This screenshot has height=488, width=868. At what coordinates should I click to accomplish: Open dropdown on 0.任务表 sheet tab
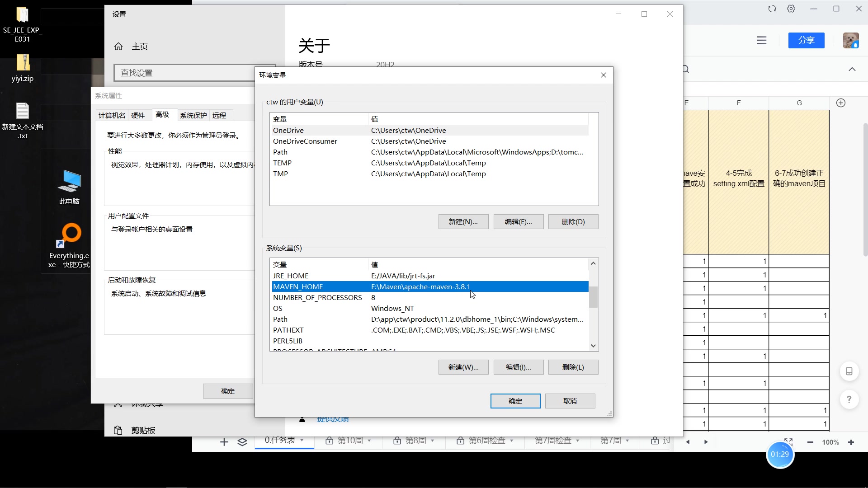(302, 440)
